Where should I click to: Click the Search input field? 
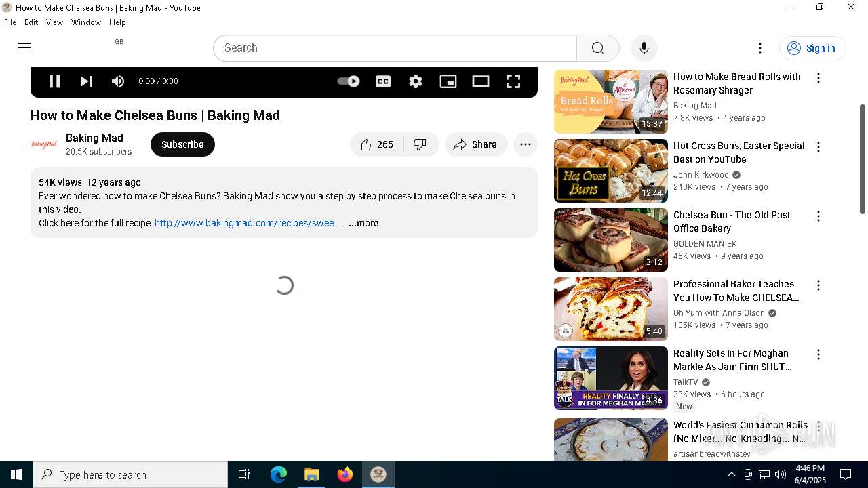tap(395, 48)
